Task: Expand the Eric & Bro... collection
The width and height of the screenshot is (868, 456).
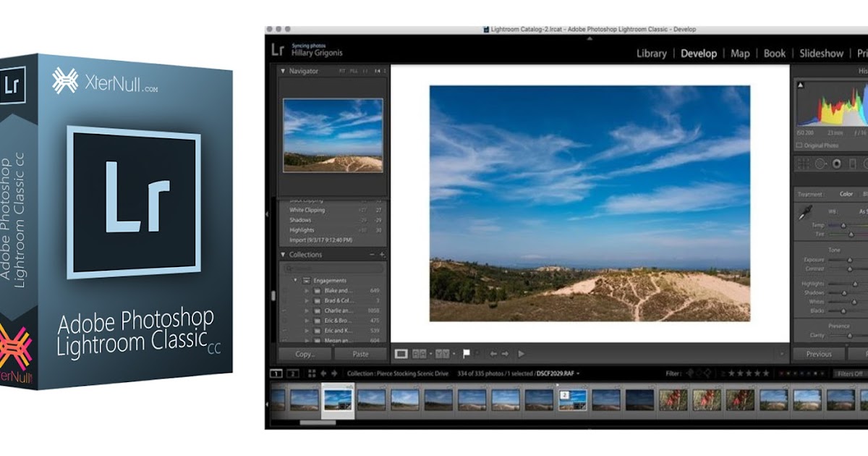Action: point(307,320)
